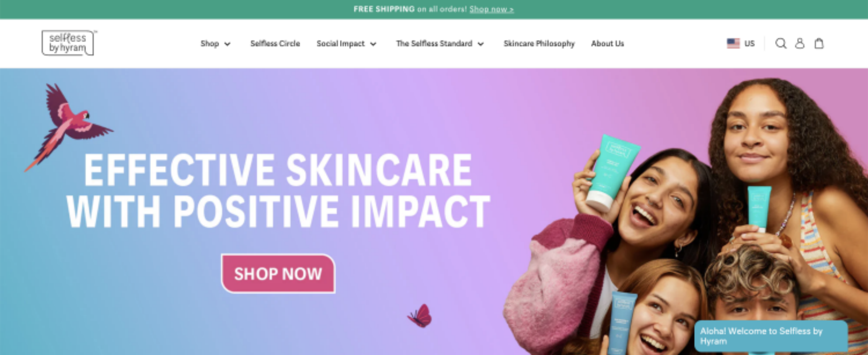868x355 pixels.
Task: Open the Selfless Circle menu item
Action: [275, 43]
